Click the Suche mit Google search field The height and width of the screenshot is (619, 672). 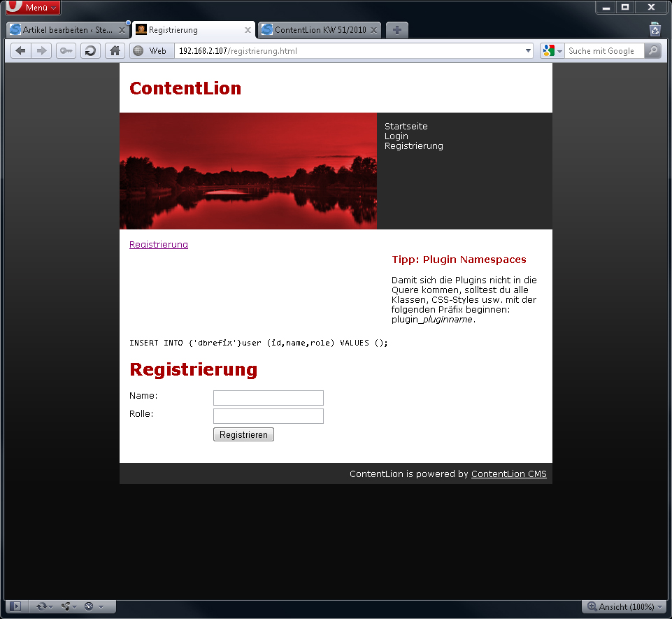click(x=604, y=51)
